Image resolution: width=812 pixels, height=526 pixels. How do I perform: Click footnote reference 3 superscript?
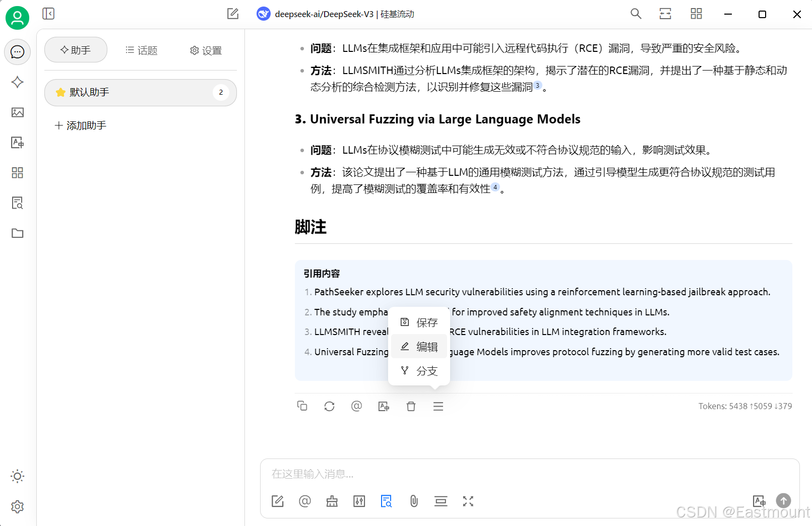(537, 86)
